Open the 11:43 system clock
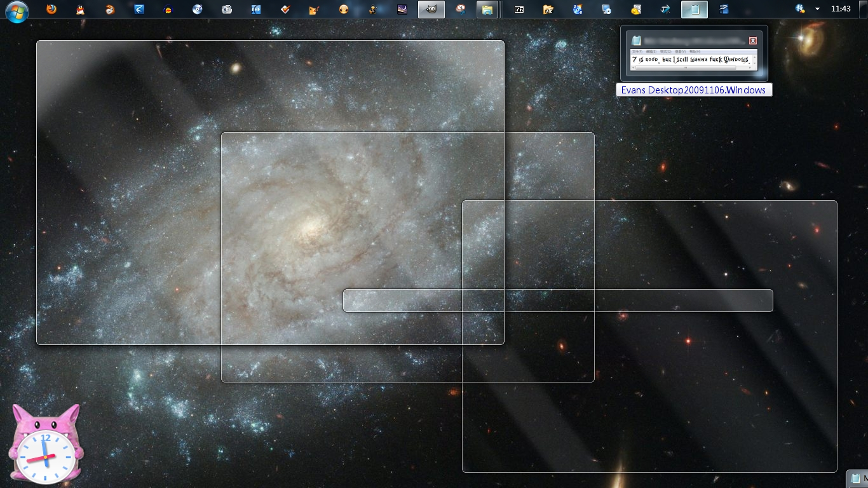 tap(841, 9)
